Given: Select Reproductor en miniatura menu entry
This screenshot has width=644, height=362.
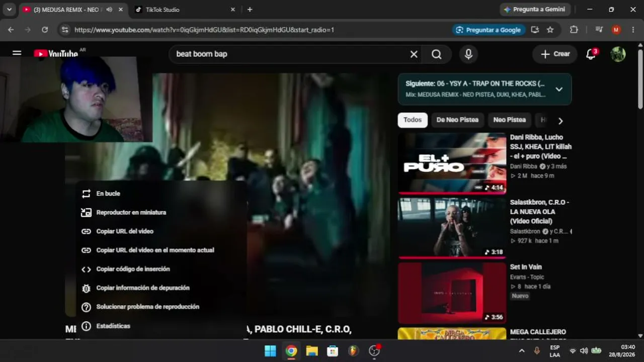Looking at the screenshot, I should tap(161, 213).
